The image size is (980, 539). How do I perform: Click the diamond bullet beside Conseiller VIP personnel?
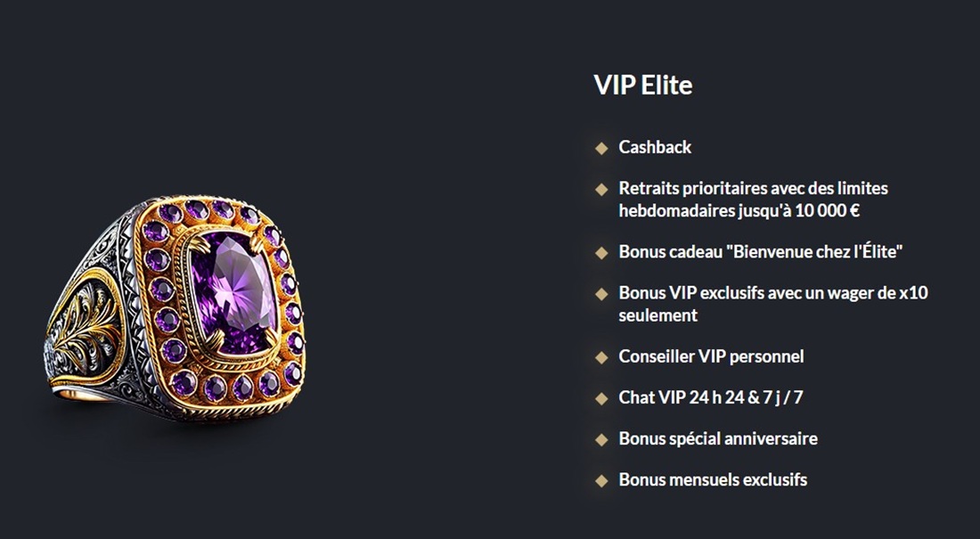(601, 357)
